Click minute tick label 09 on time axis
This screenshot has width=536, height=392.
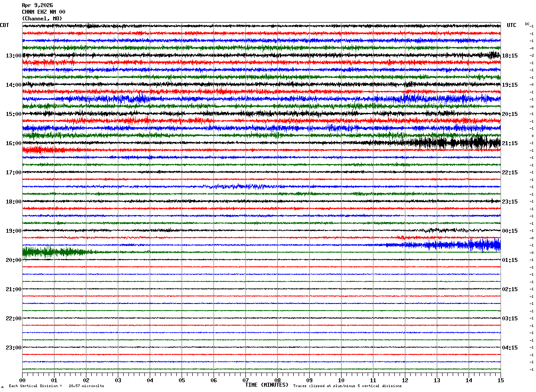(x=309, y=380)
